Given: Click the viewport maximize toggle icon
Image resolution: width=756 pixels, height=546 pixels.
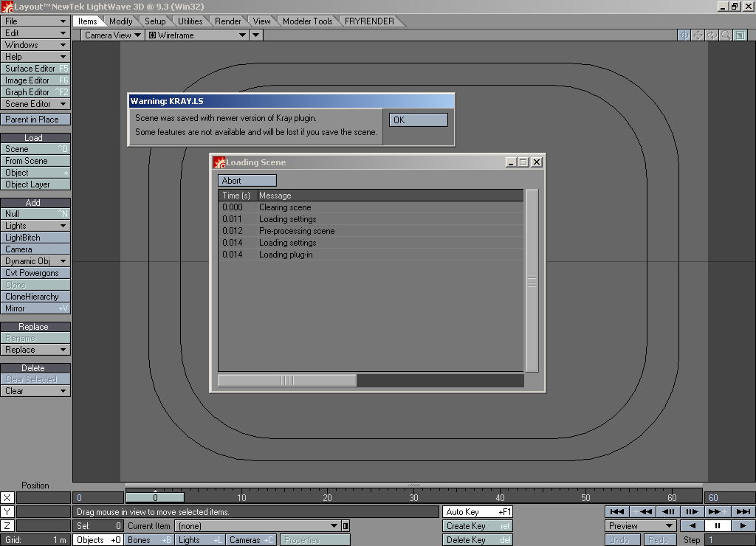Looking at the screenshot, I should coord(740,35).
